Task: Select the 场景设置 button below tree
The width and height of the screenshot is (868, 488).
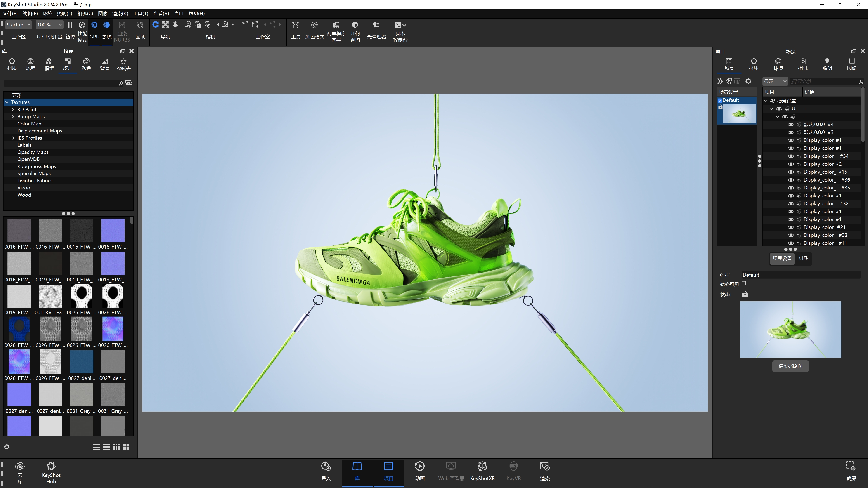Action: point(782,258)
